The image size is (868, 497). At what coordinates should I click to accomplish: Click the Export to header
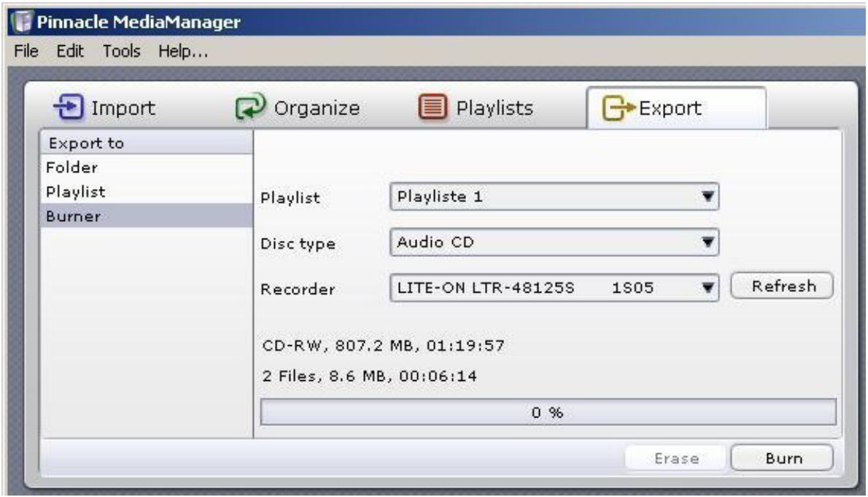click(147, 143)
